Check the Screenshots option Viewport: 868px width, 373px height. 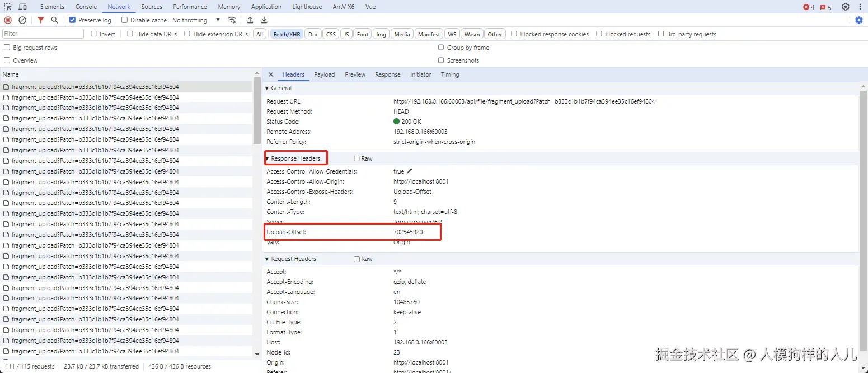441,60
